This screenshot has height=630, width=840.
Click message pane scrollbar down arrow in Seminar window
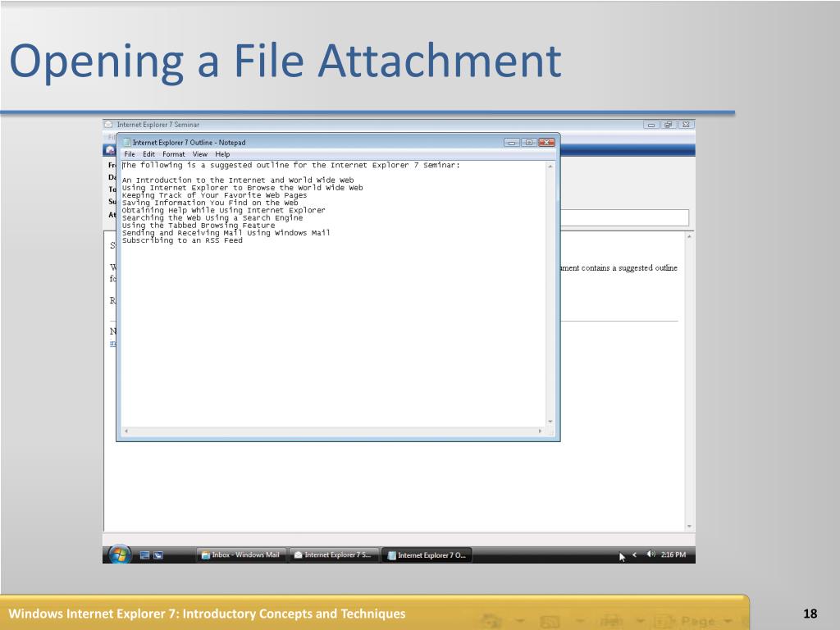pos(689,527)
